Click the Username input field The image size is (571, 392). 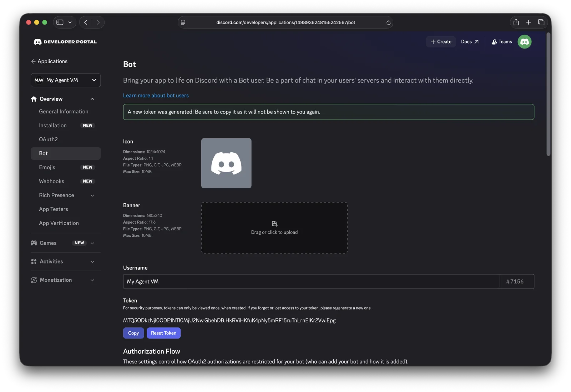pyautogui.click(x=311, y=281)
